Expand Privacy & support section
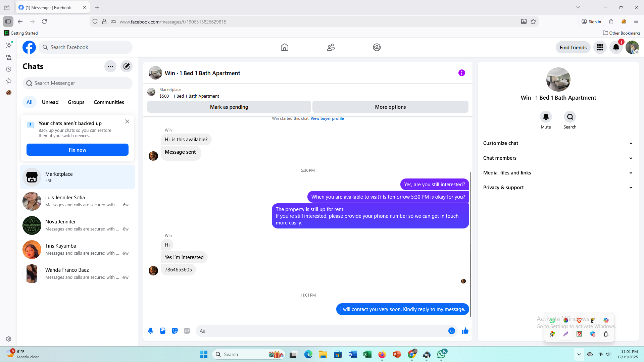Viewport: 644px width, 362px height. tap(558, 188)
